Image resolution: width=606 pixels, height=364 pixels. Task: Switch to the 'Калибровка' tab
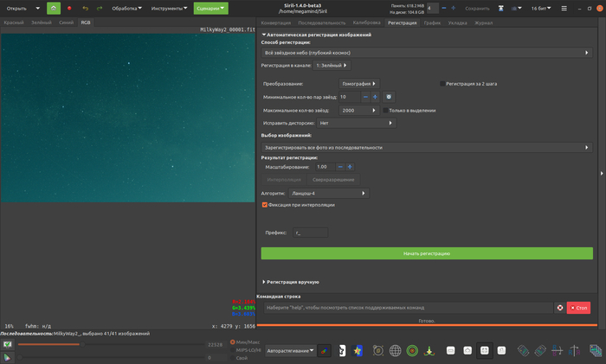[x=366, y=22]
